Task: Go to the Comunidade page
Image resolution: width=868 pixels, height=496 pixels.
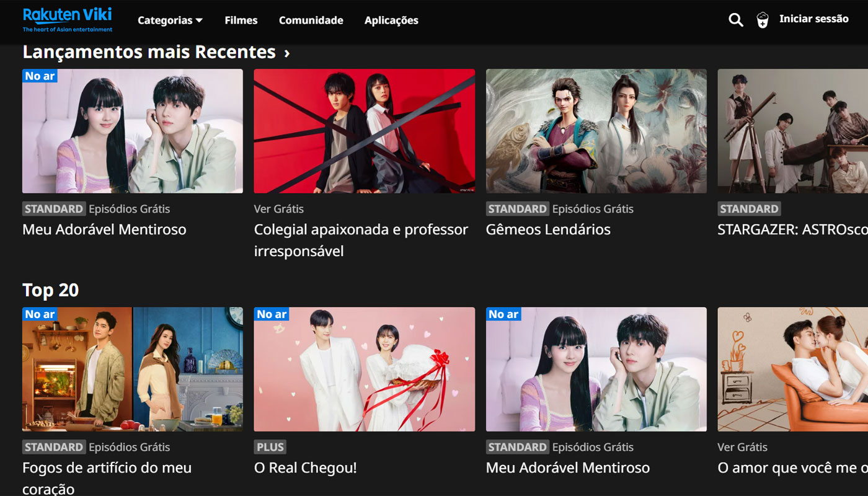Action: 311,20
